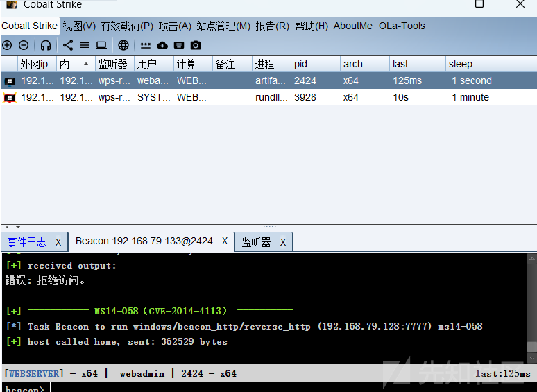Collapse top pane with up arrow on splitter

click(7, 227)
